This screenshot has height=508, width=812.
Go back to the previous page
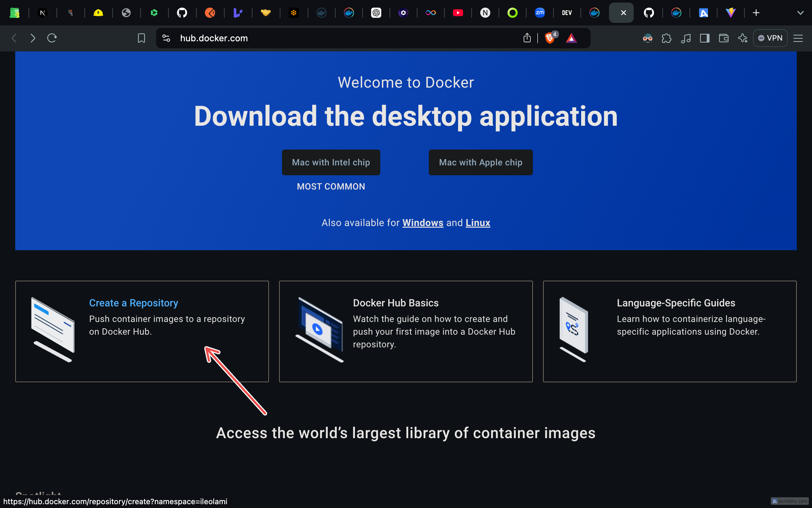14,38
